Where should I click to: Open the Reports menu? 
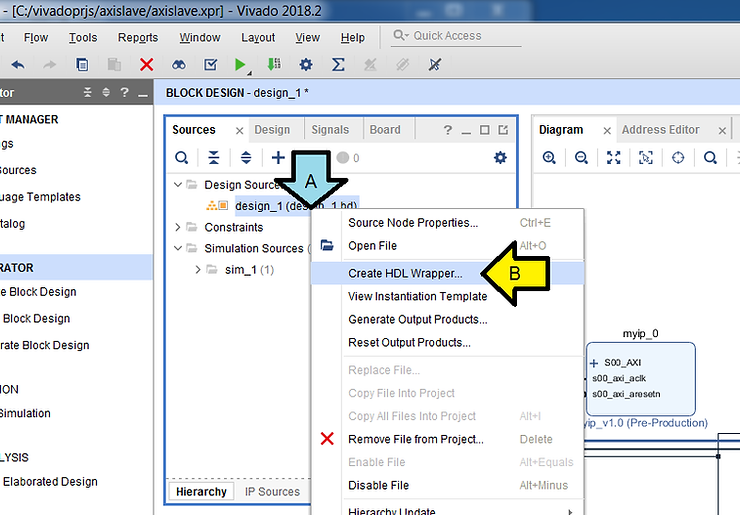pos(138,37)
